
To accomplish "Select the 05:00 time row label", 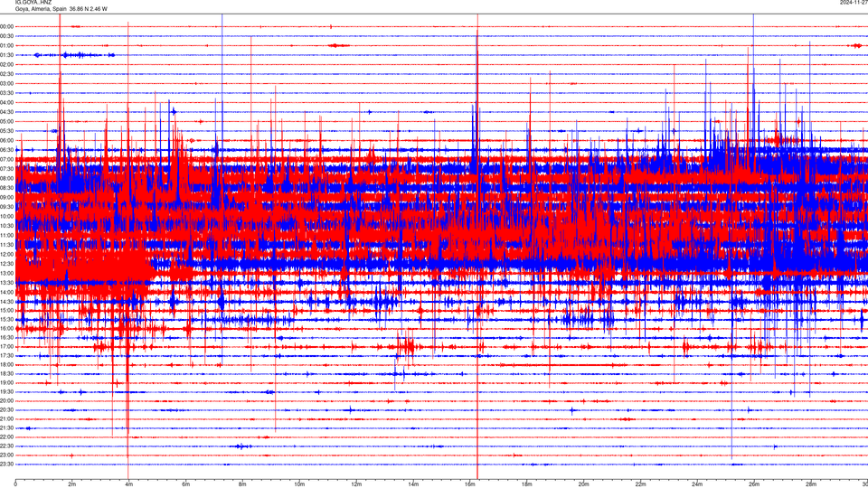I will [6, 121].
